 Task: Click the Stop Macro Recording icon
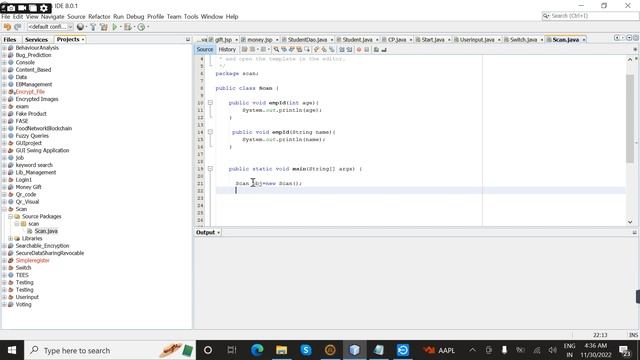tap(367, 49)
